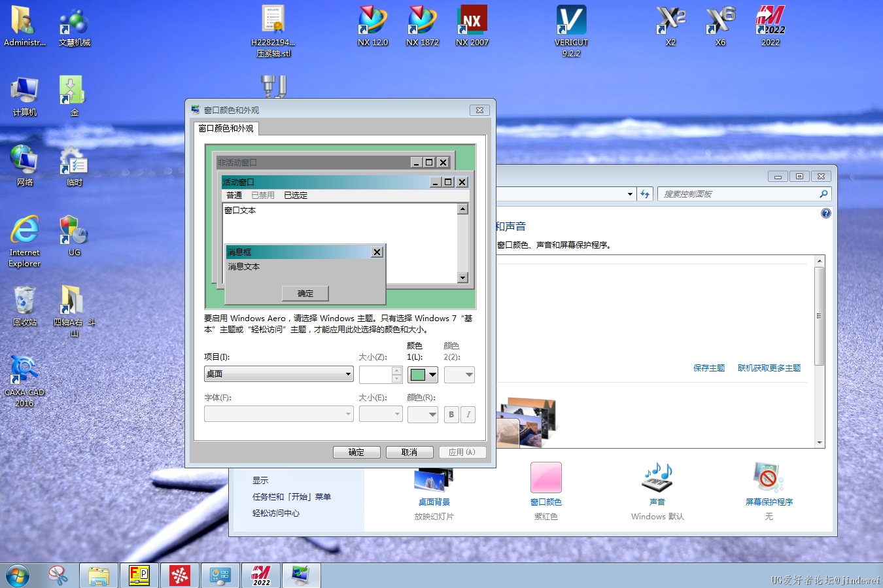Open the red snowflake app in the taskbar
883x588 pixels.
tap(180, 576)
